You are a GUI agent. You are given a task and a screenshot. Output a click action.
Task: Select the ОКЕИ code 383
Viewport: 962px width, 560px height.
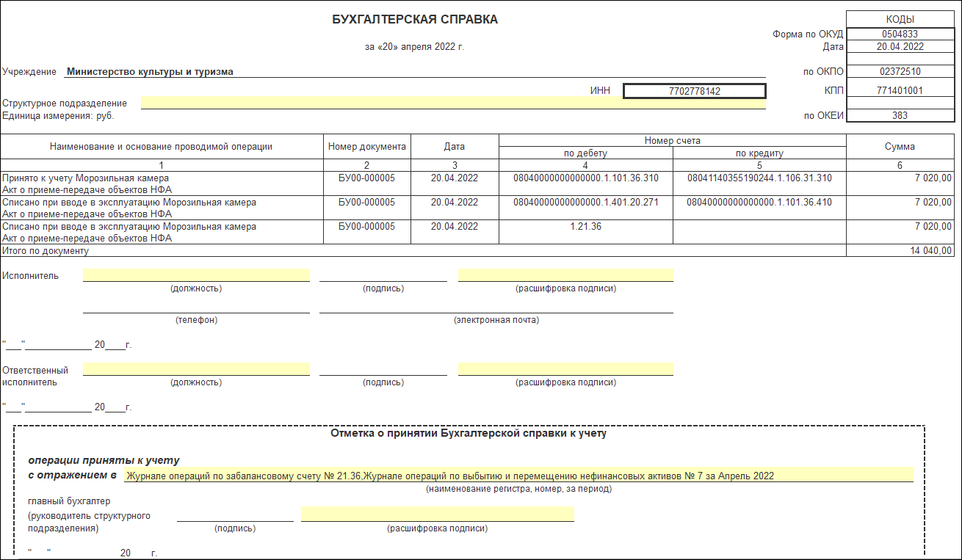(x=900, y=115)
